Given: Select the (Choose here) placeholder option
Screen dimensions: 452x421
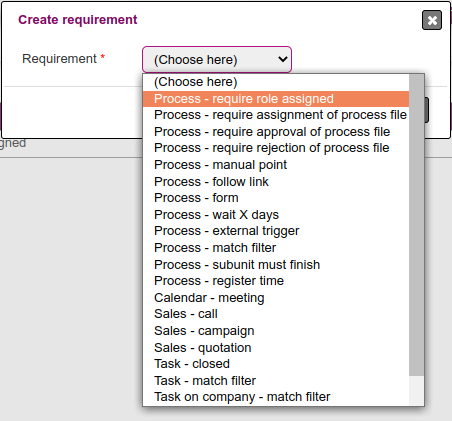Looking at the screenshot, I should coord(276,82).
